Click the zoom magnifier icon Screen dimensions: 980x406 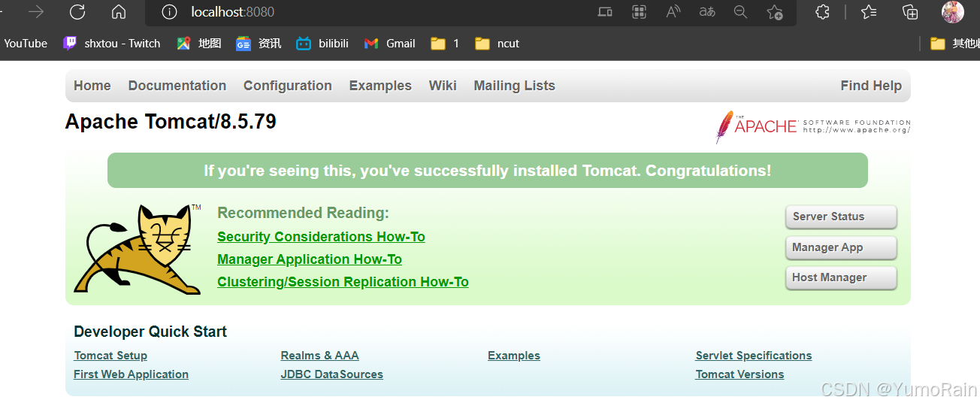click(x=740, y=12)
